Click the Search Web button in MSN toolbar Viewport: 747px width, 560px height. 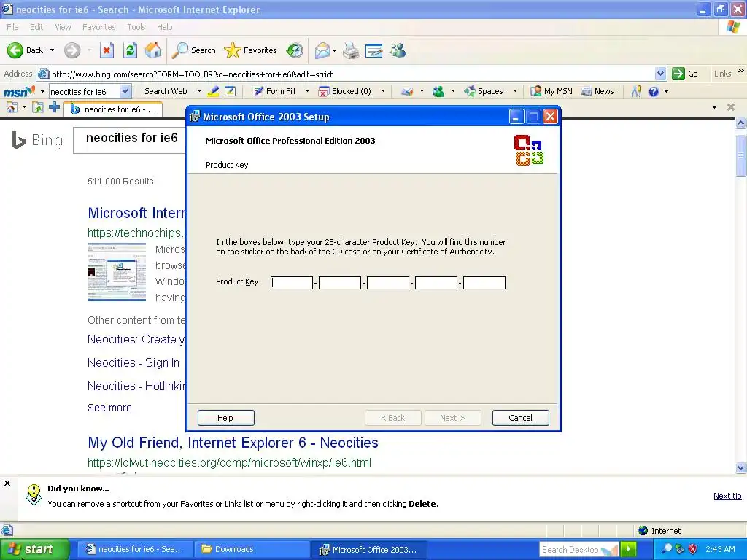click(x=166, y=91)
